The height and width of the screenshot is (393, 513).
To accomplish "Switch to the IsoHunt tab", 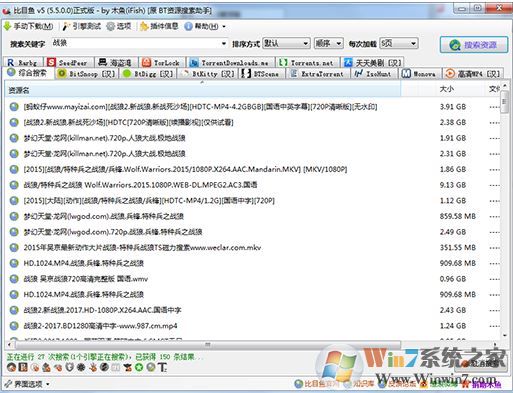I will (374, 74).
